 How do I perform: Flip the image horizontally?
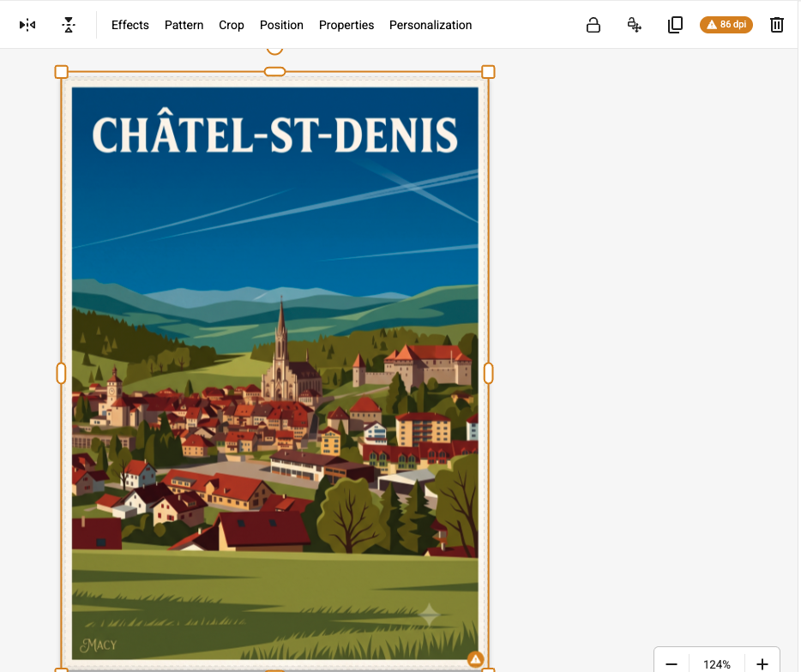[27, 25]
